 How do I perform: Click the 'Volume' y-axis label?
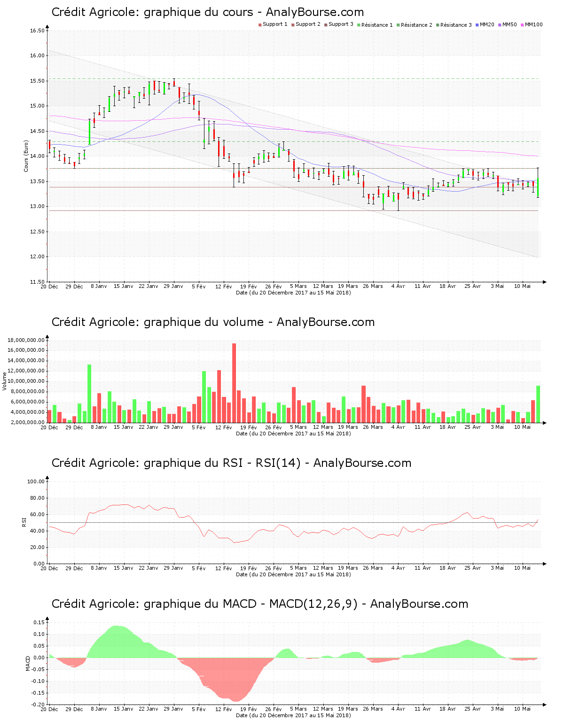click(x=5, y=381)
